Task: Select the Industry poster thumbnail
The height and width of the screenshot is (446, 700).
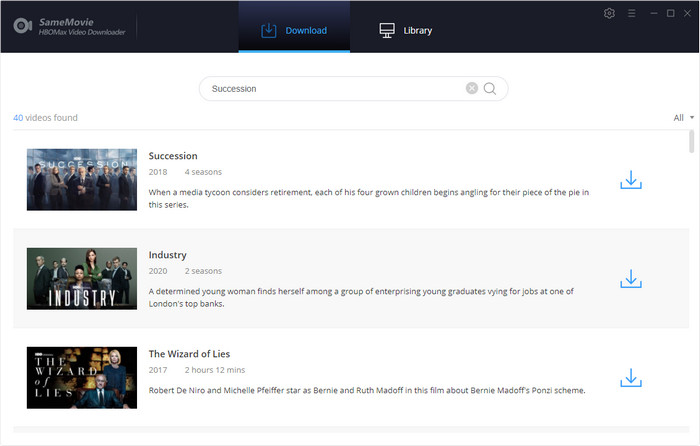Action: [x=82, y=279]
